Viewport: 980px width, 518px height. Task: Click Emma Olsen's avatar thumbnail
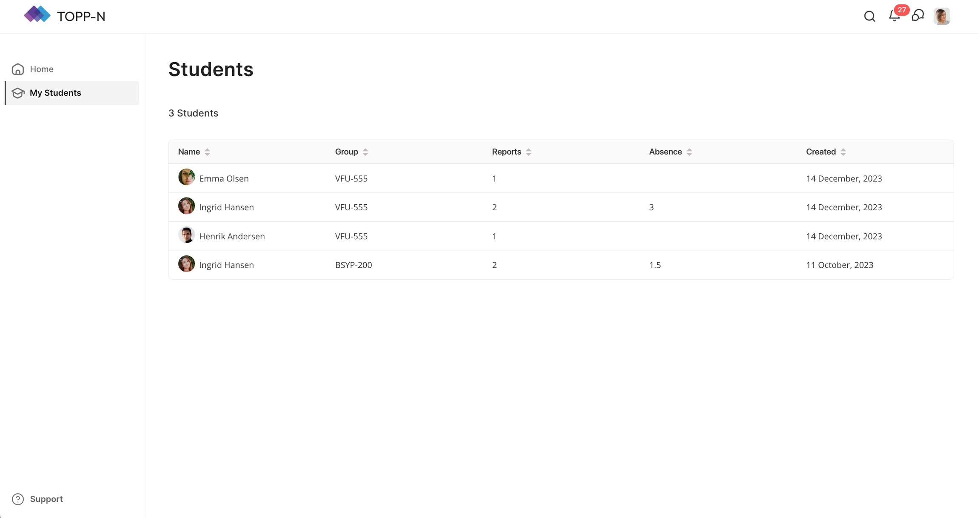[x=186, y=177]
